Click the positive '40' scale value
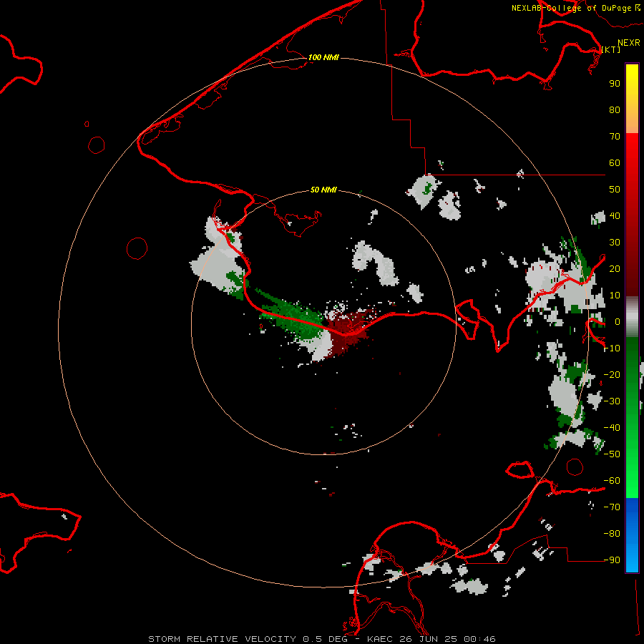The height and width of the screenshot is (644, 644). click(615, 216)
